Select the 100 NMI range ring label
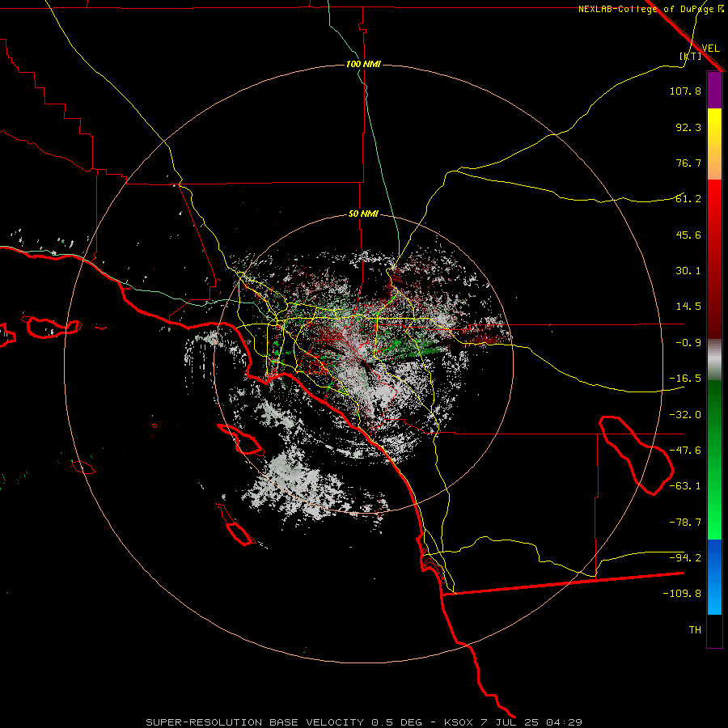The height and width of the screenshot is (728, 728). pos(363,64)
